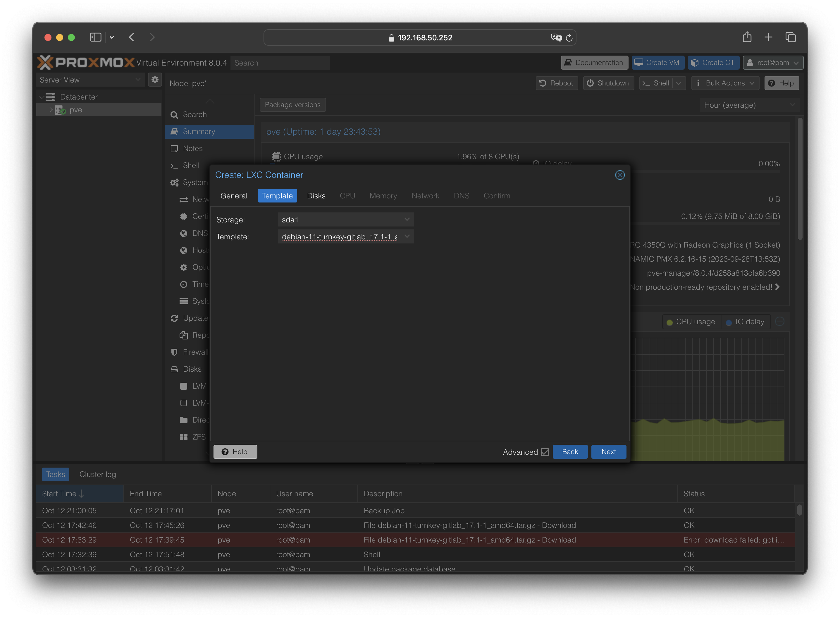Image resolution: width=840 pixels, height=618 pixels.
Task: Click the Server View gear settings icon
Action: click(x=155, y=80)
